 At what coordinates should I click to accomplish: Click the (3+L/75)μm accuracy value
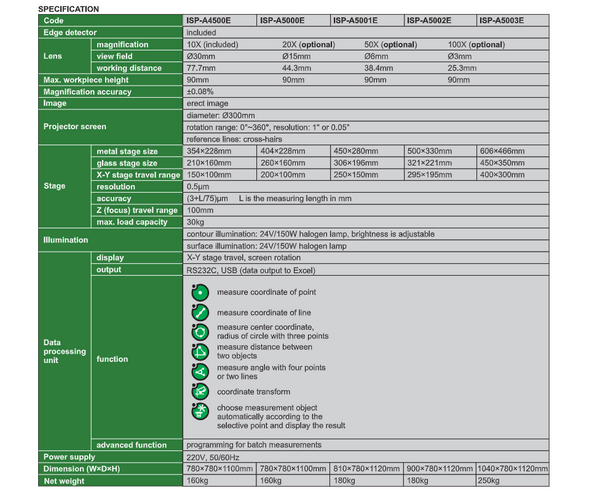(207, 199)
